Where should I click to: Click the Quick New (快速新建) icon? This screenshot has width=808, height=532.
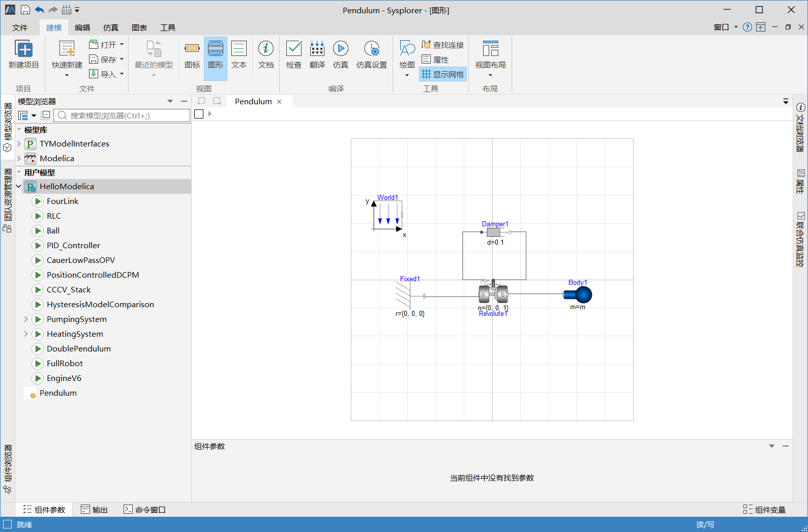coord(67,49)
